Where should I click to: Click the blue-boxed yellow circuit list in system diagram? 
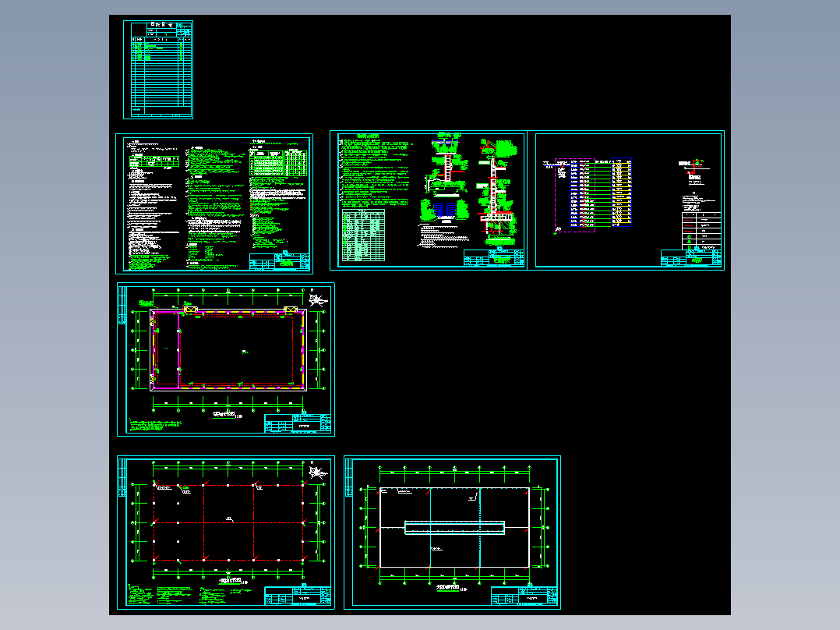(622, 192)
